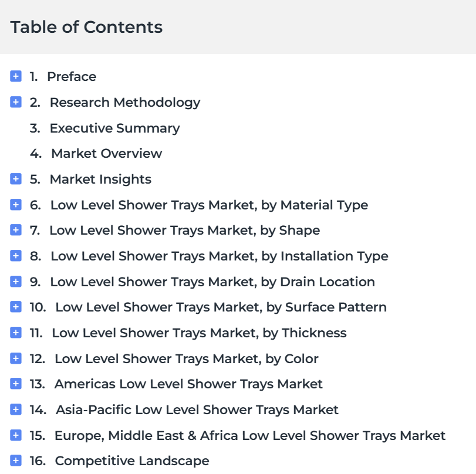Open the Executive Summary entry
Screen dimensions: 476x474
point(115,128)
